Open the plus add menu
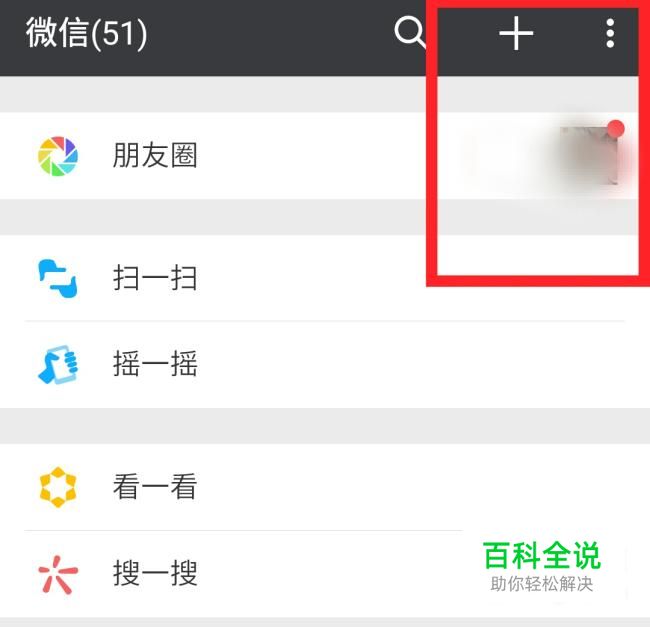This screenshot has width=650, height=627. [x=516, y=33]
